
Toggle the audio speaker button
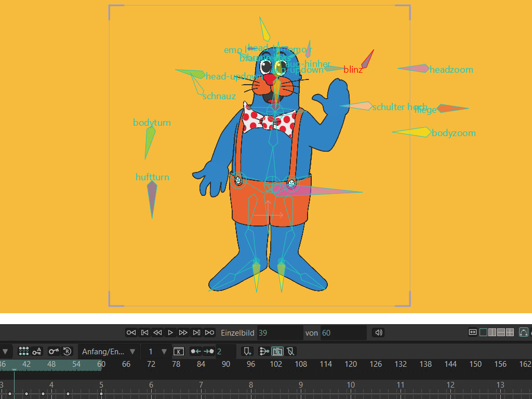click(379, 332)
